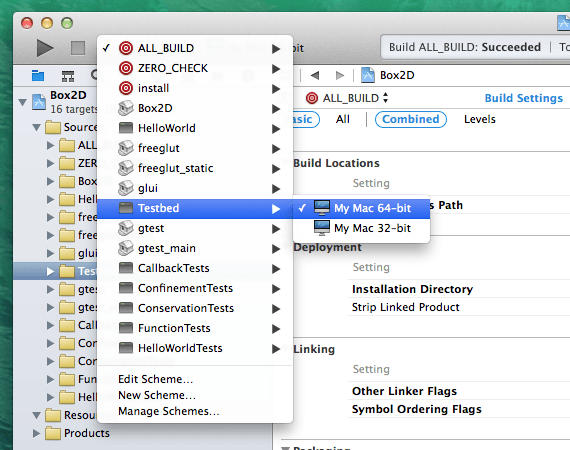The width and height of the screenshot is (570, 450).
Task: Choose the ZERO_CHECK scheme
Action: 195,68
